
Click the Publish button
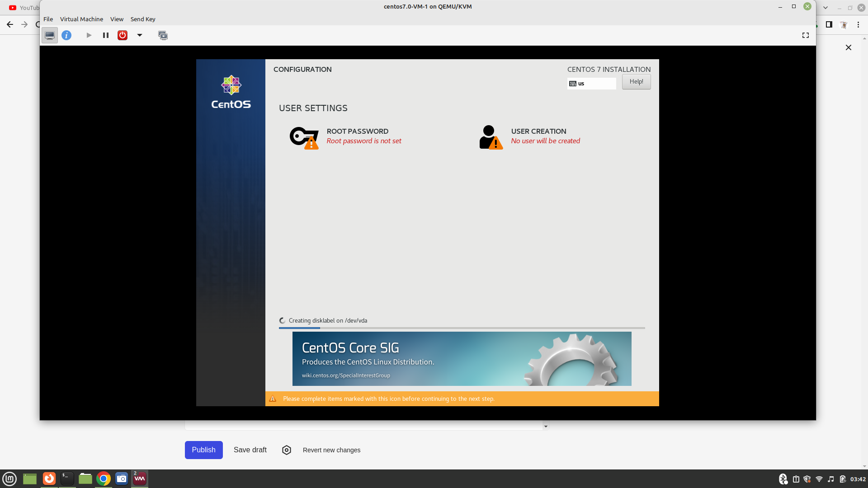click(203, 450)
